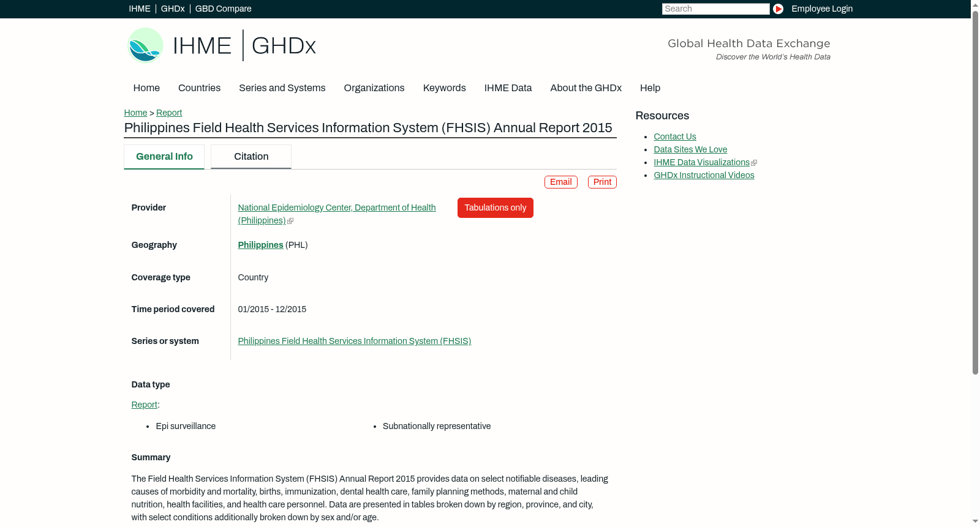Open About the GHDx menu item
This screenshot has height=527, width=980.
coord(586,88)
